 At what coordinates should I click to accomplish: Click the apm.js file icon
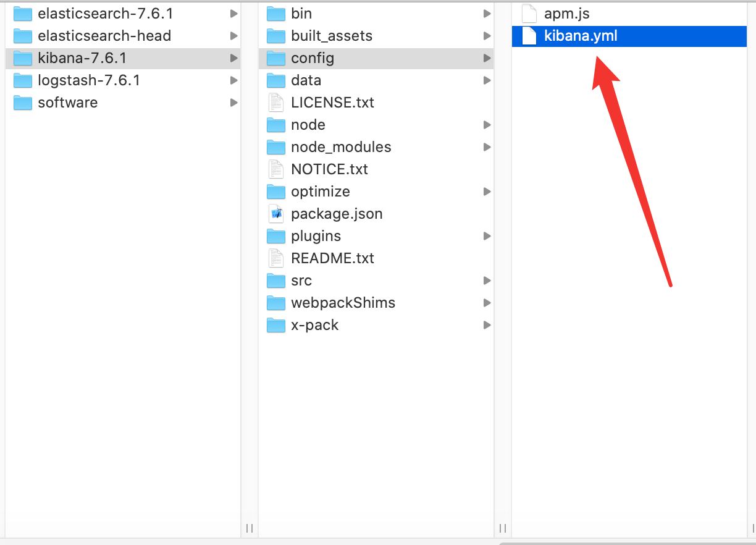coord(529,14)
